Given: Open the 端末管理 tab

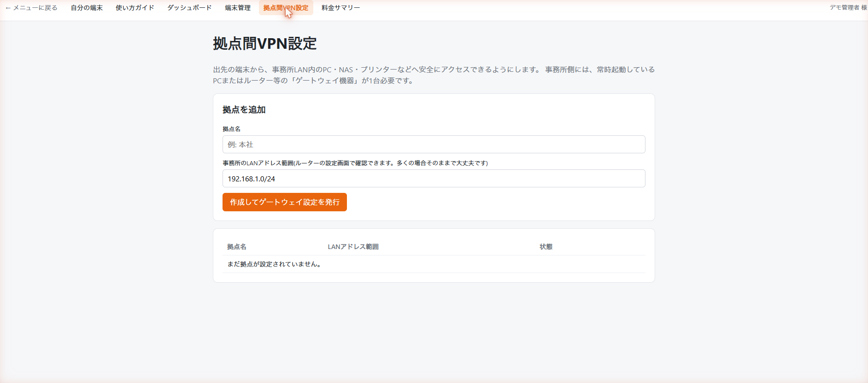Looking at the screenshot, I should point(238,8).
